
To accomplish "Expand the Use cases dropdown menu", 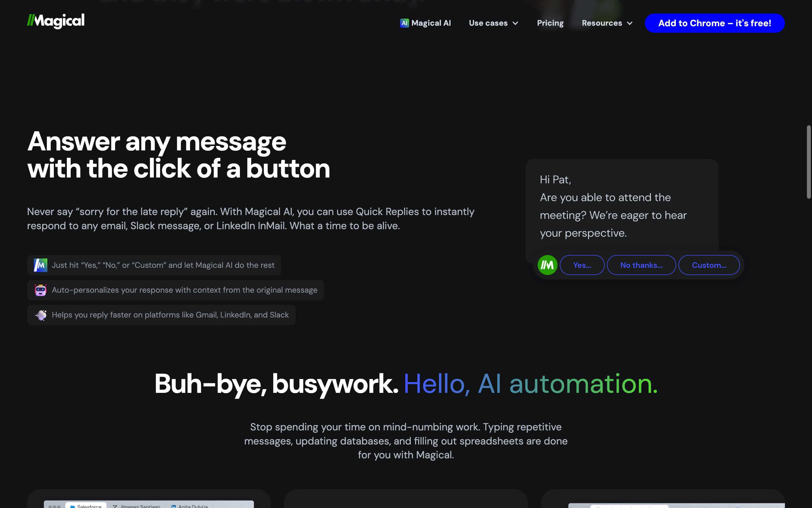I will pos(494,23).
